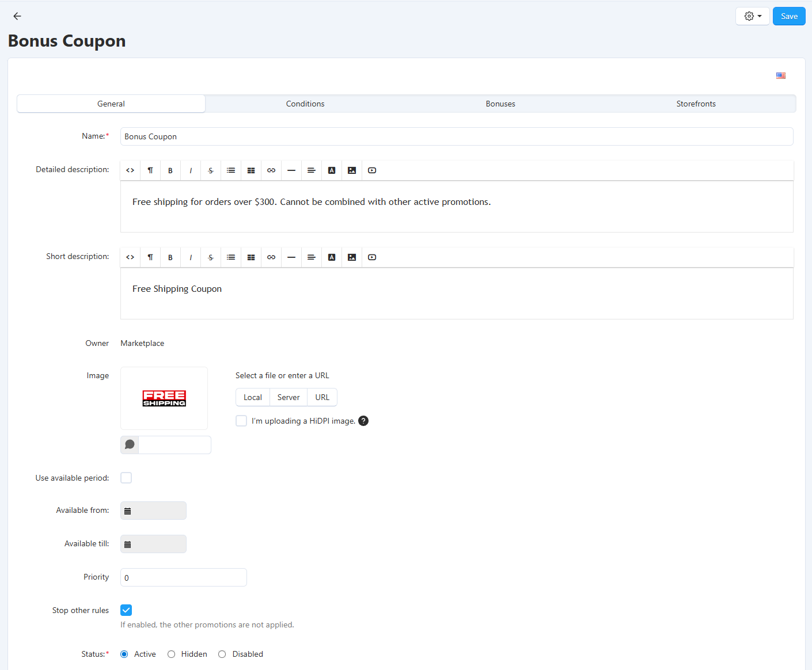
Task: Insert link in Short description toolbar
Action: point(271,257)
